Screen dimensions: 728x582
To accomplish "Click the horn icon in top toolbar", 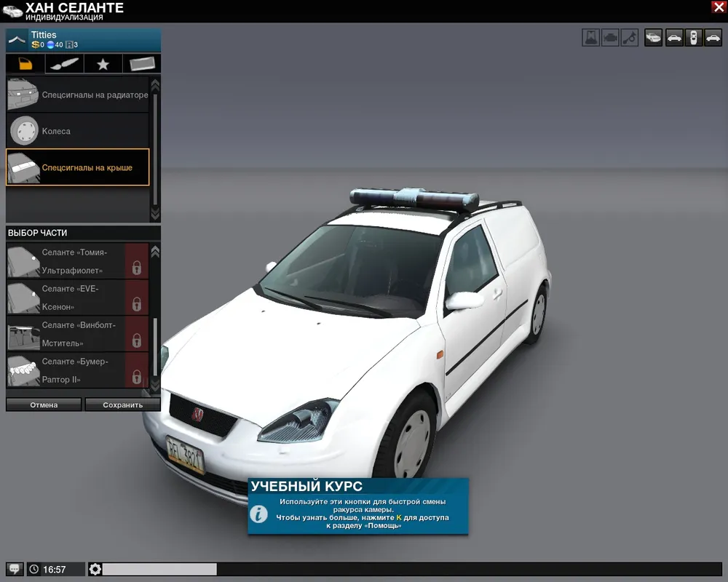I will [x=630, y=37].
